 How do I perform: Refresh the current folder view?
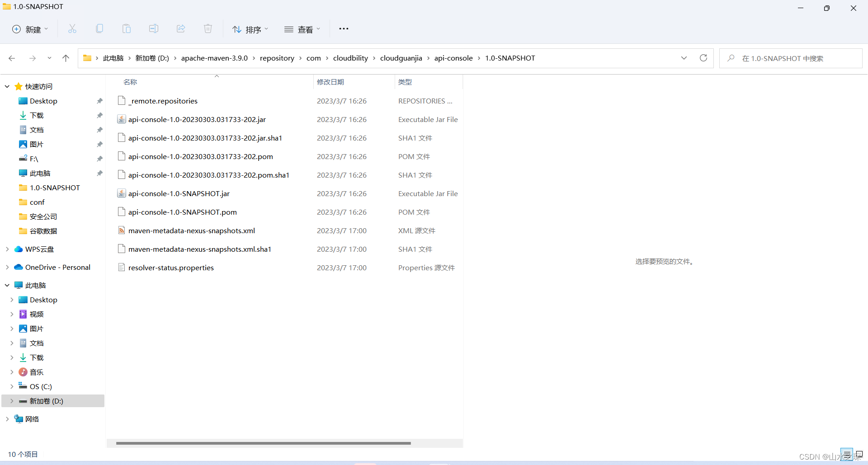[703, 58]
